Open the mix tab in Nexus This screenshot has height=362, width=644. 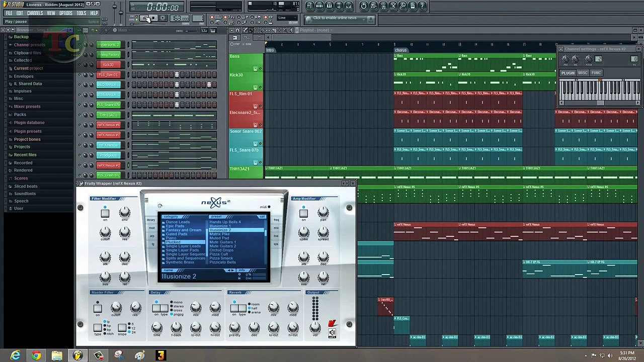(276, 228)
